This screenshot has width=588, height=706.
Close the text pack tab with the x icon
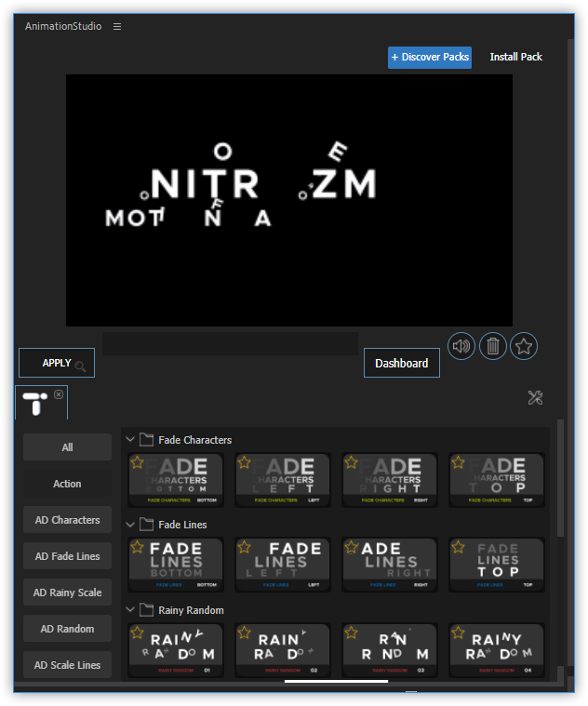[x=59, y=394]
